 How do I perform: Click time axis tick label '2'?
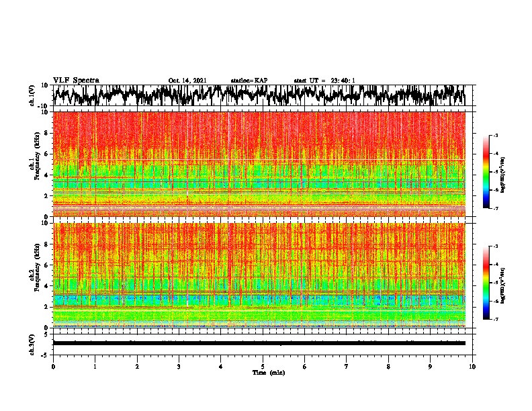[x=137, y=367]
